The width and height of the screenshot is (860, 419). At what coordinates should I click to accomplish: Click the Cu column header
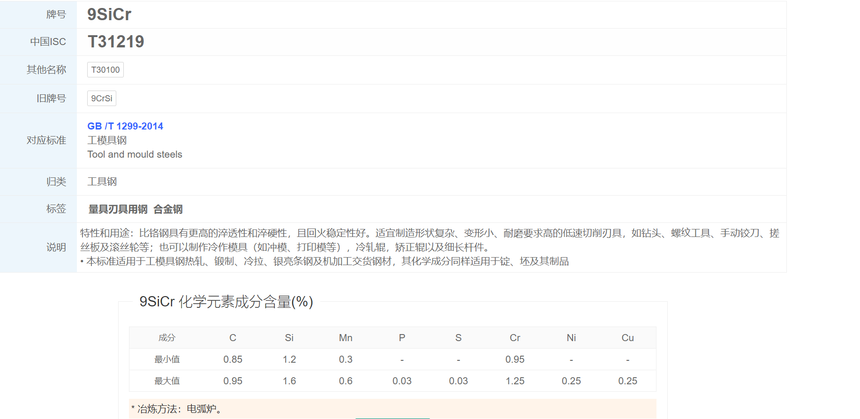(627, 338)
